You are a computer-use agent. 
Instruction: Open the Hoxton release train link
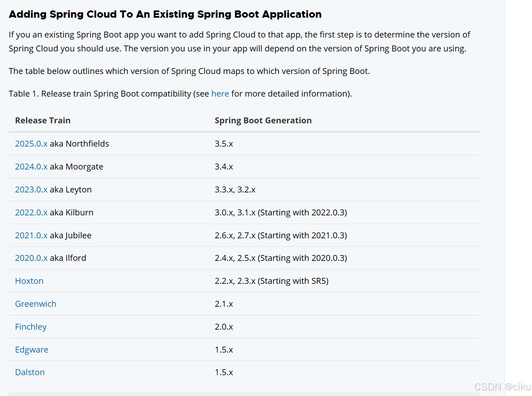(29, 281)
